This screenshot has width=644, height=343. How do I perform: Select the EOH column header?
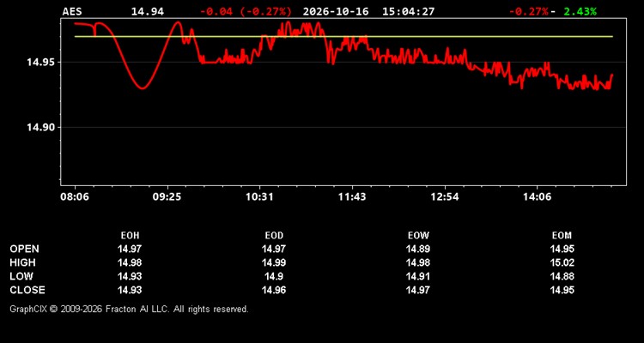130,236
